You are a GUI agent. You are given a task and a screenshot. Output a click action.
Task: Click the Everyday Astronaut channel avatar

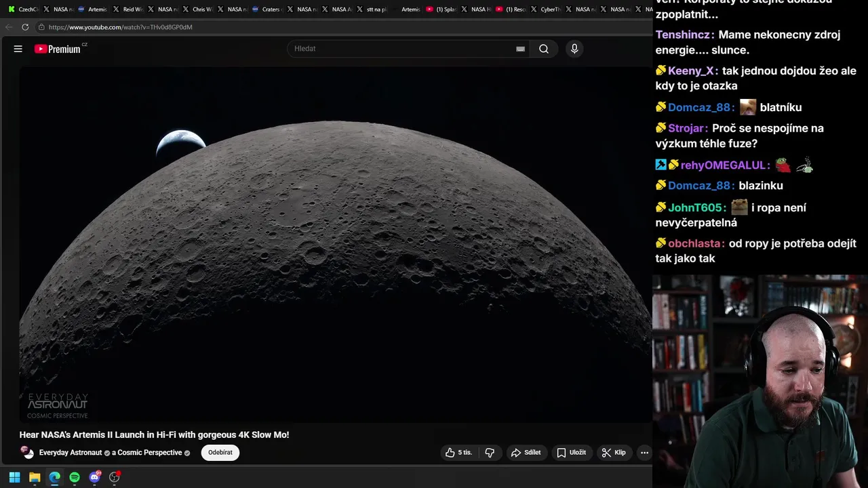click(x=27, y=452)
